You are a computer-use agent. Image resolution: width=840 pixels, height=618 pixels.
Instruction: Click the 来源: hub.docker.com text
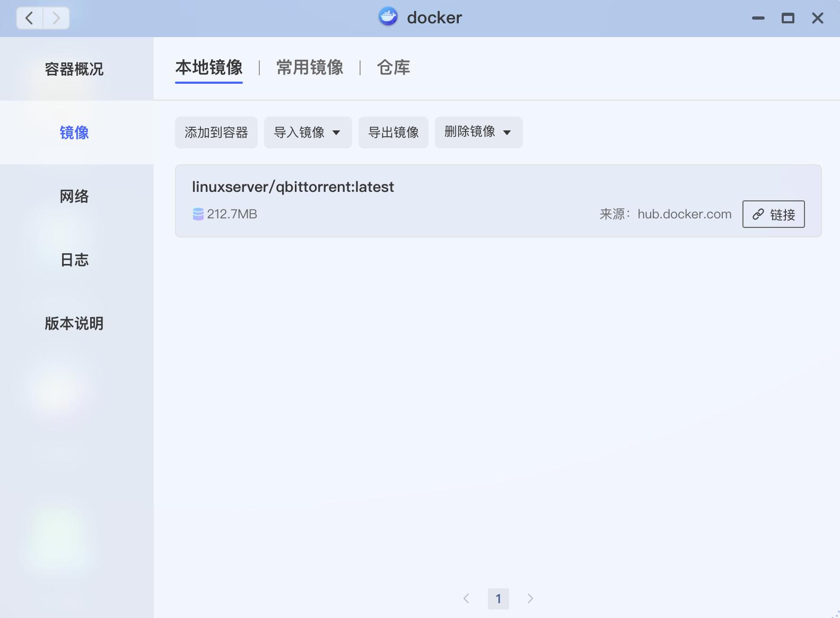click(666, 214)
